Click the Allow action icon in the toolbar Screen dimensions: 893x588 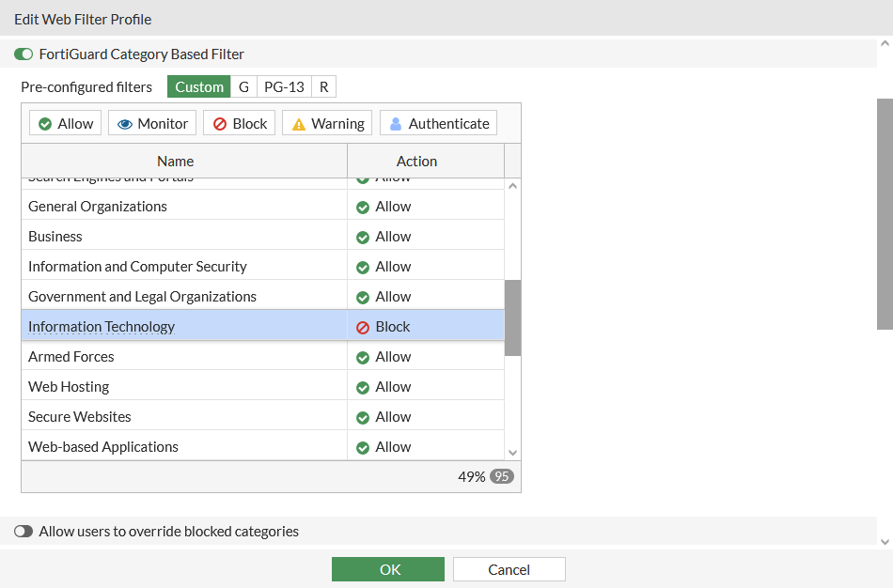pyautogui.click(x=45, y=122)
